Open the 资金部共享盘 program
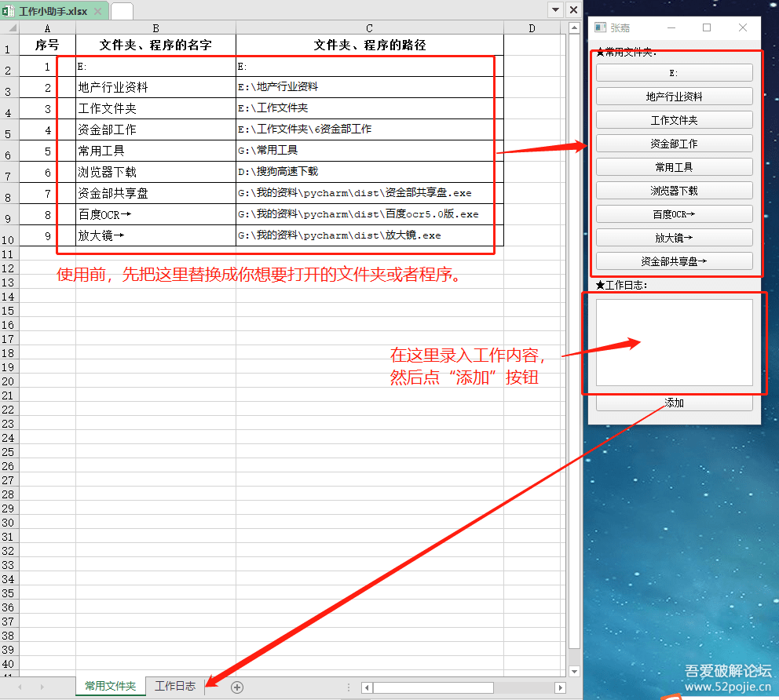Screen dimensions: 779x700 673,261
